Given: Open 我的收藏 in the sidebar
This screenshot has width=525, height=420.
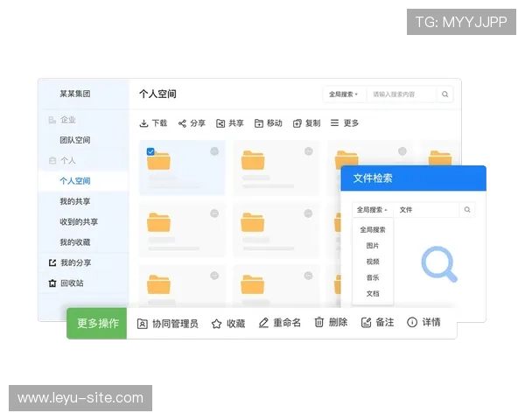Looking at the screenshot, I should 75,242.
